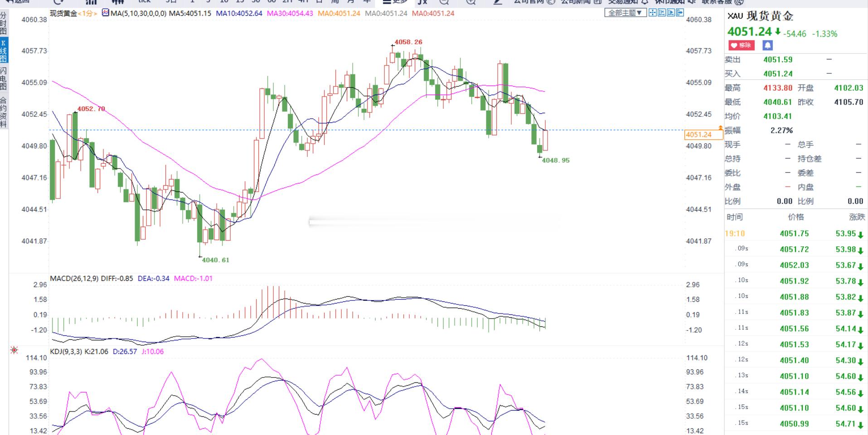868x435 pixels.
Task: Click the blue MA10:4052.64 value
Action: [239, 13]
